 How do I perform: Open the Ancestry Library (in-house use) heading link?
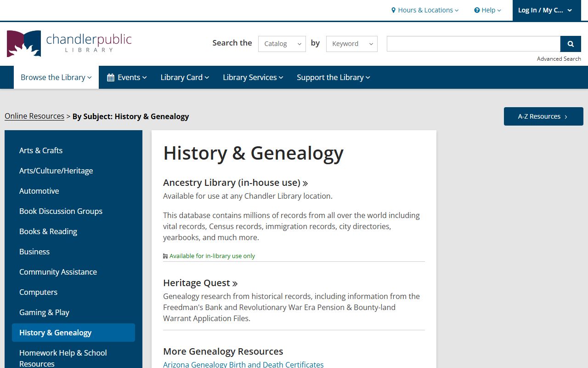(235, 183)
